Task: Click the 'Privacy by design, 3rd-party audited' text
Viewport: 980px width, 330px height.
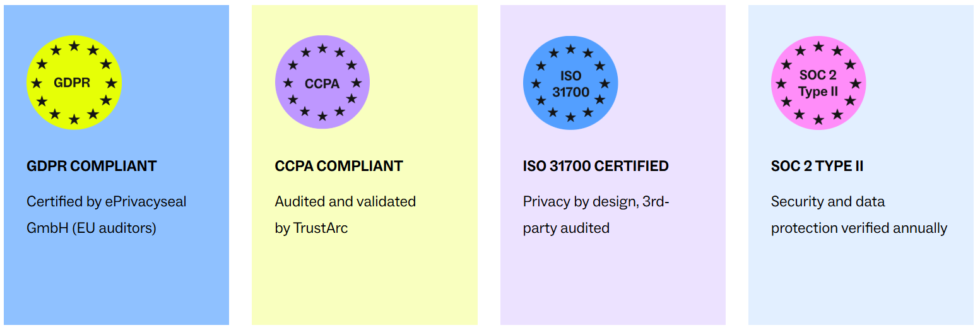Action: pyautogui.click(x=596, y=215)
